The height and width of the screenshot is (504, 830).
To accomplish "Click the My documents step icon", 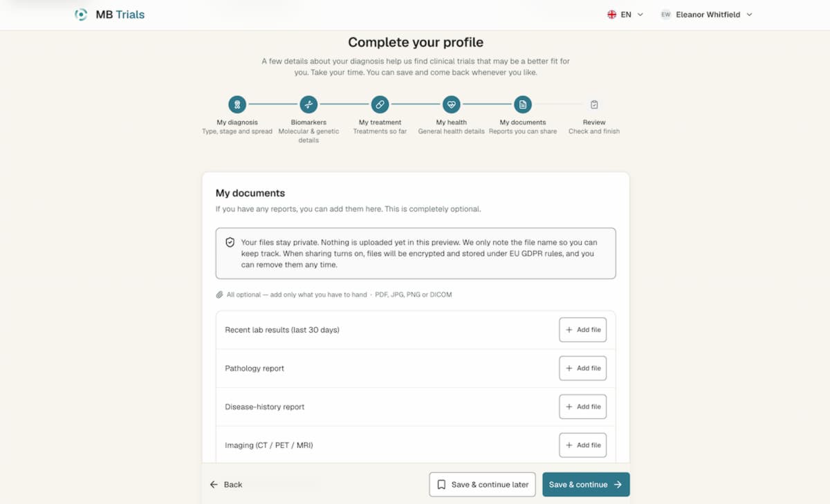I will 523,104.
